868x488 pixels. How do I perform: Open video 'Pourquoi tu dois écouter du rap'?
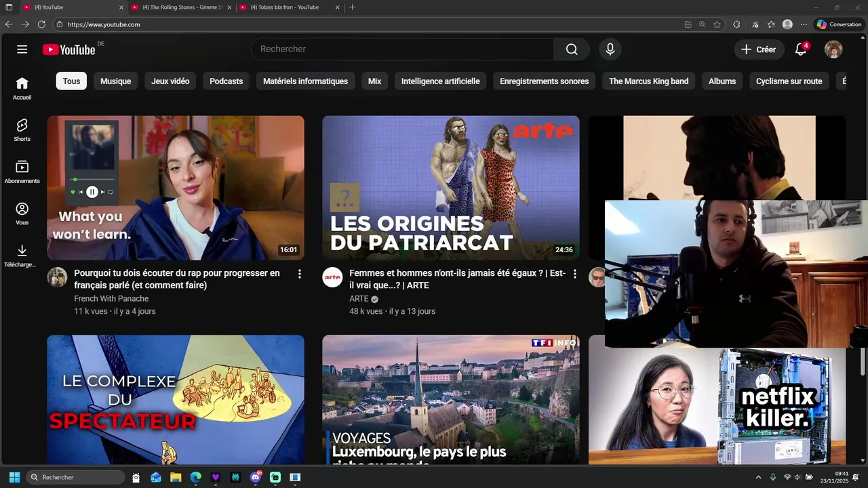coord(177,279)
